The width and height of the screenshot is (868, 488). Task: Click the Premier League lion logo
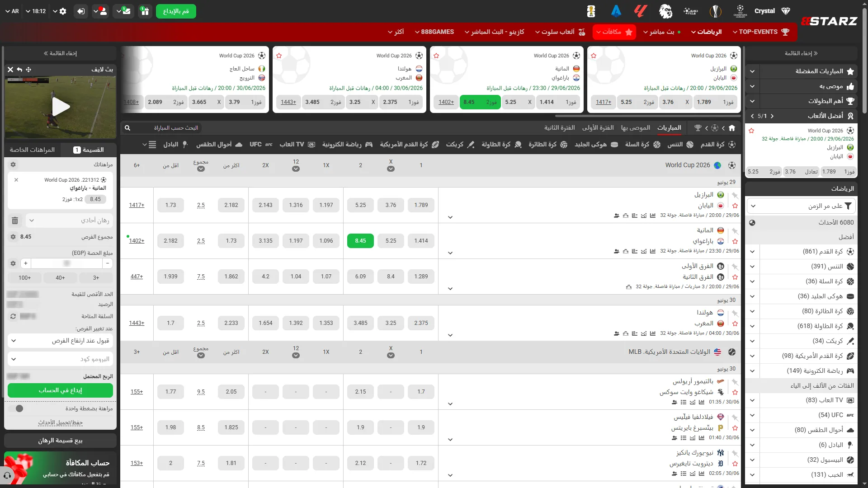(x=665, y=11)
